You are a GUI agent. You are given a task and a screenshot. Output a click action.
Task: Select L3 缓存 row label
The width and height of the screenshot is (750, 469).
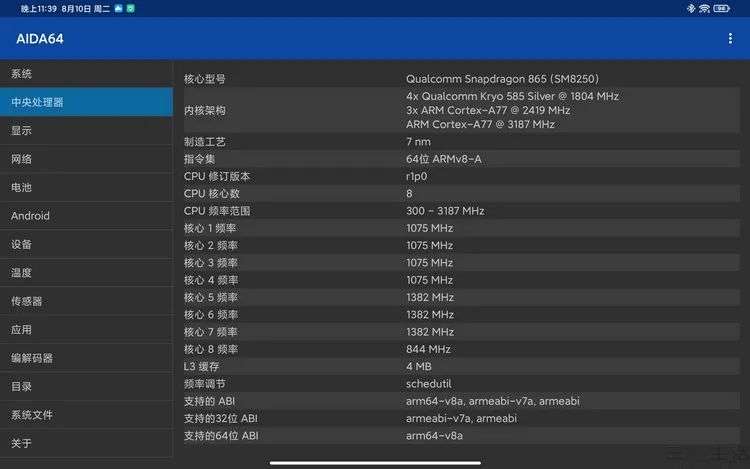click(201, 366)
